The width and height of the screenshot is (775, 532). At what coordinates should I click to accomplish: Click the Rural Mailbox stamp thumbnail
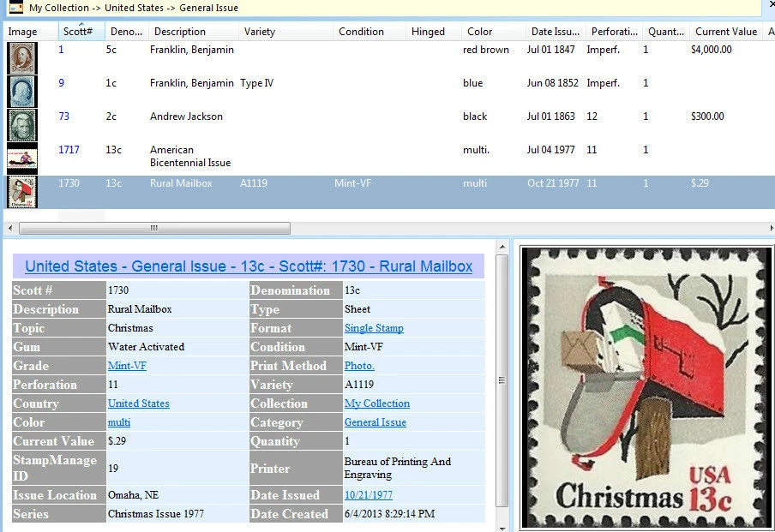coord(21,191)
